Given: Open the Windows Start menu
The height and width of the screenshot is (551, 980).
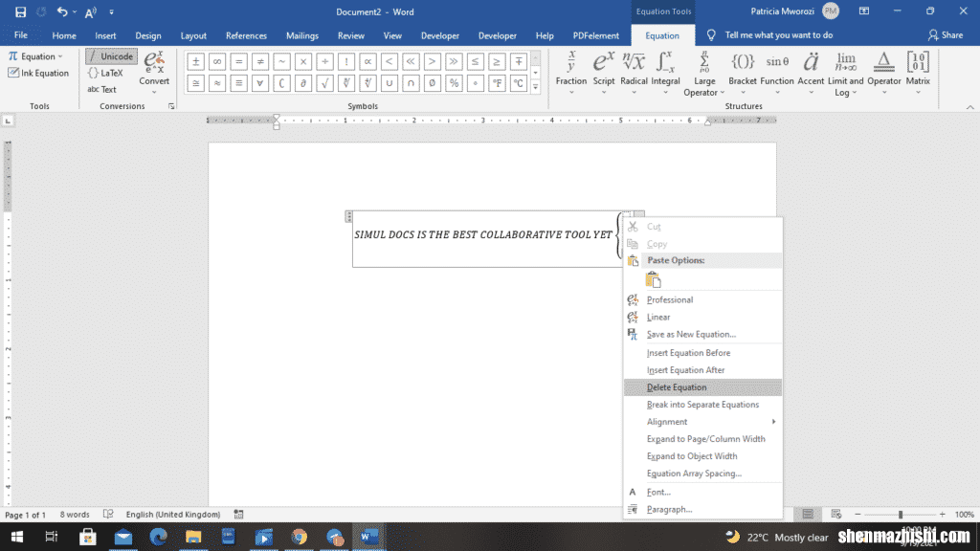Looking at the screenshot, I should [x=17, y=537].
